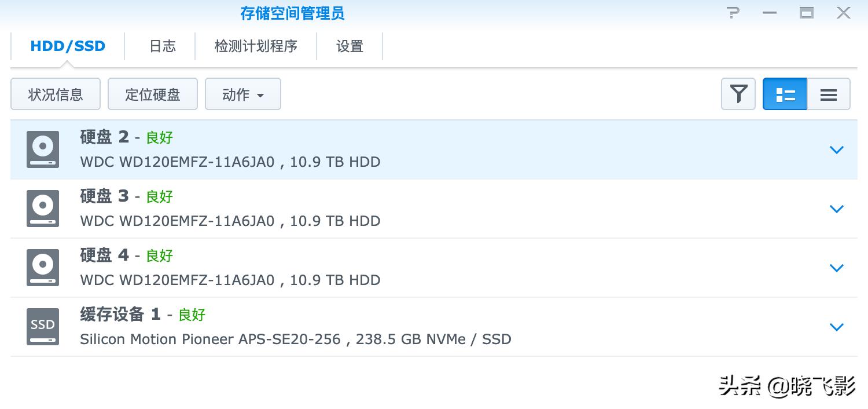Screen dimensions: 868x409
Task: Click the help question mark icon
Action: (733, 13)
